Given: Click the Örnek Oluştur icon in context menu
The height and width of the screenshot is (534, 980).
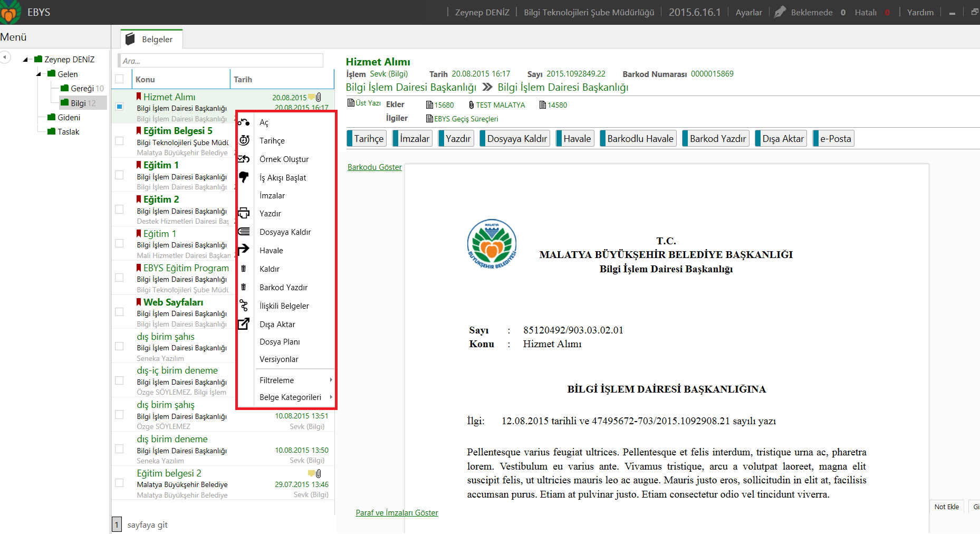Looking at the screenshot, I should (x=244, y=159).
